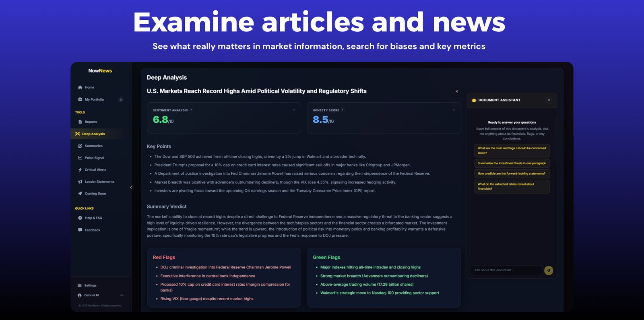Open Leader Statements from the sidebar
The width and height of the screenshot is (644, 320).
[x=99, y=182]
